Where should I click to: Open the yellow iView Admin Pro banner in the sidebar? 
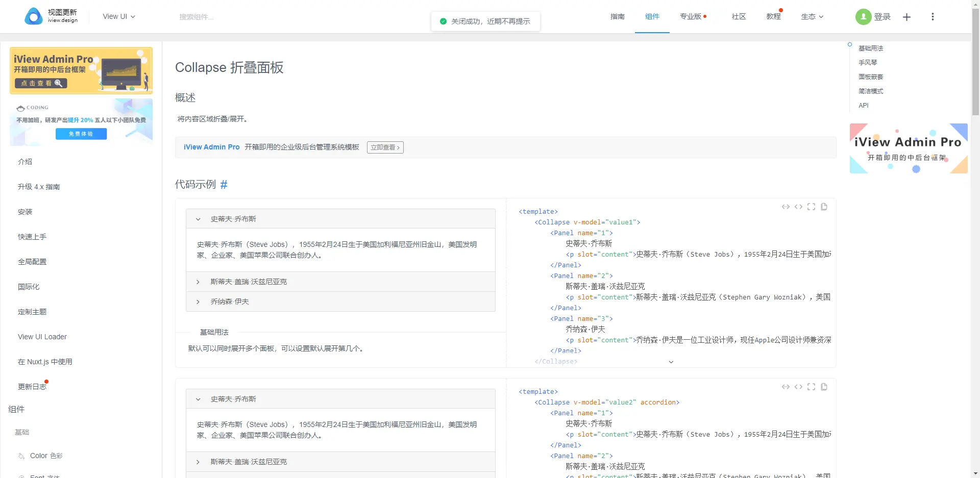81,71
